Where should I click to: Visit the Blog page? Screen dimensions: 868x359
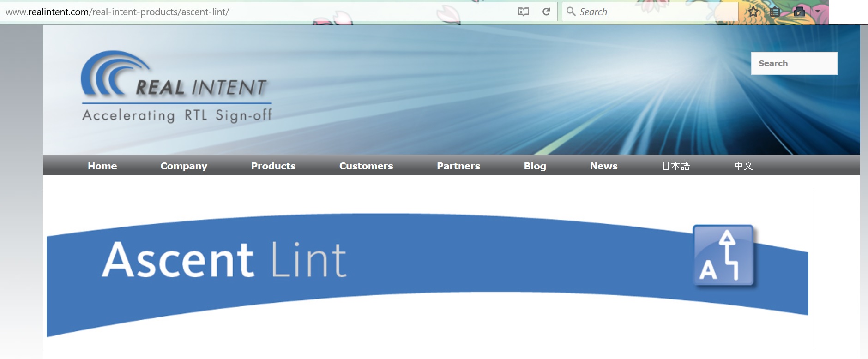535,166
